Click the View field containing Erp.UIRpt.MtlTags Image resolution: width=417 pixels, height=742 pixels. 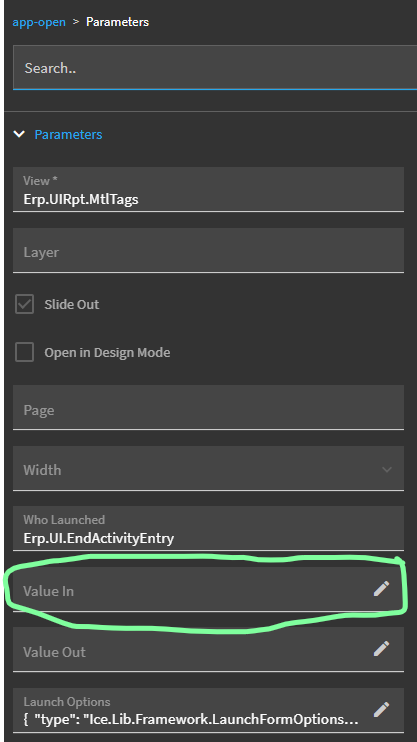[208, 189]
